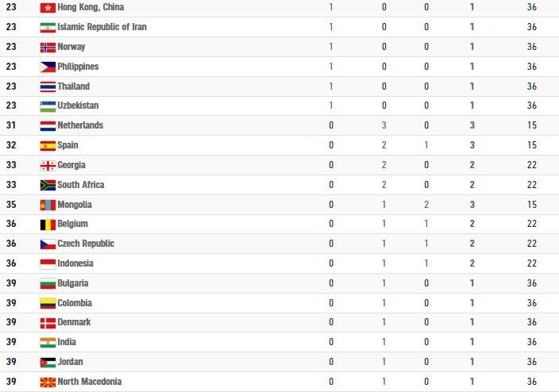Open the Mongolia country link

tap(75, 205)
